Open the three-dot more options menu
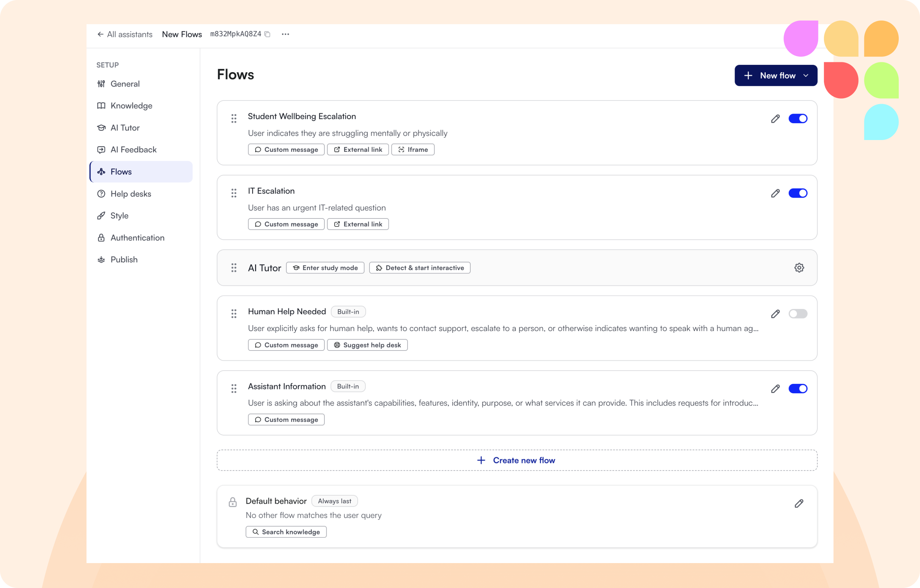This screenshot has width=920, height=588. tap(285, 34)
